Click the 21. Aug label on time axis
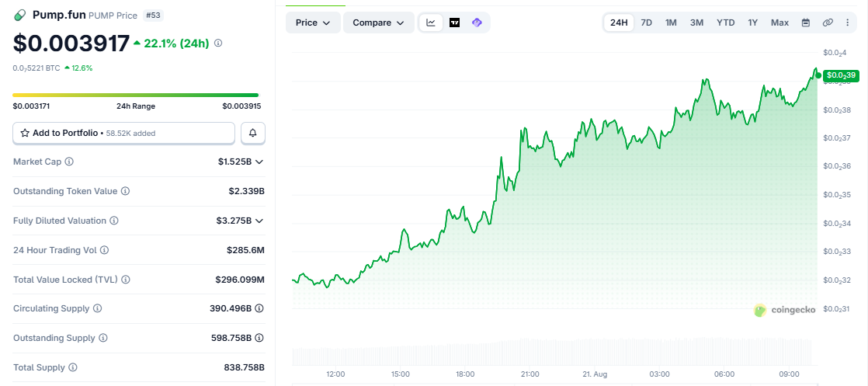Image resolution: width=868 pixels, height=386 pixels. pyautogui.click(x=595, y=374)
